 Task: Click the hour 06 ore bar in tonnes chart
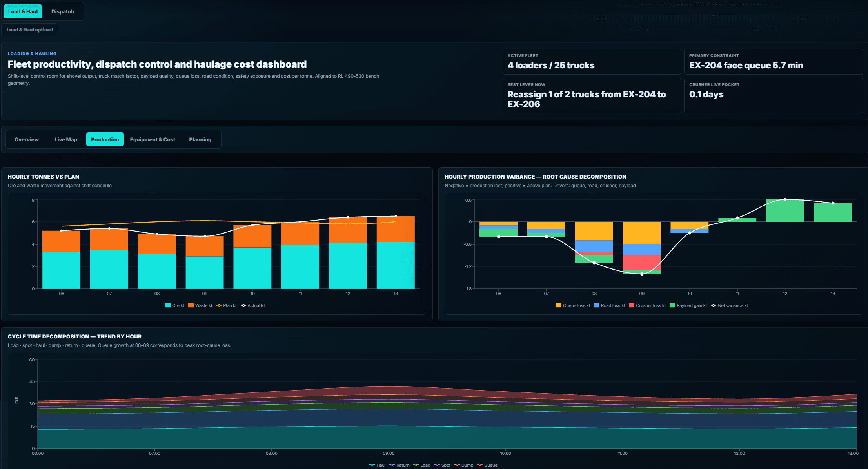pos(61,270)
